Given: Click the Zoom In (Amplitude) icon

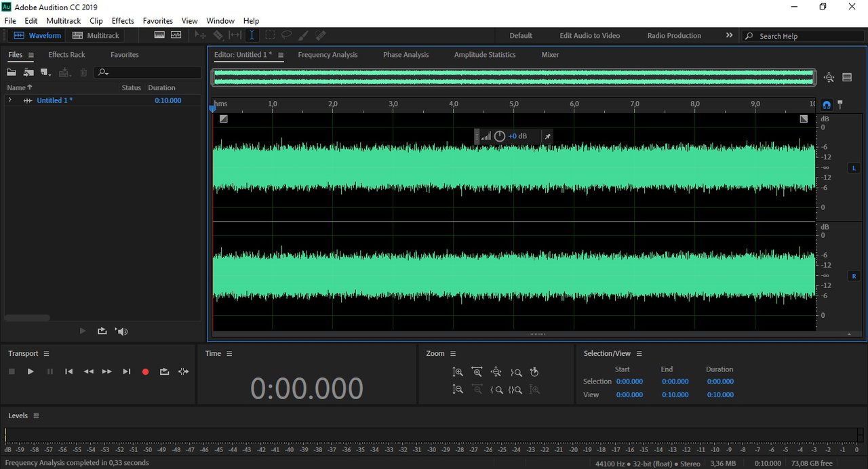Looking at the screenshot, I should click(x=458, y=372).
